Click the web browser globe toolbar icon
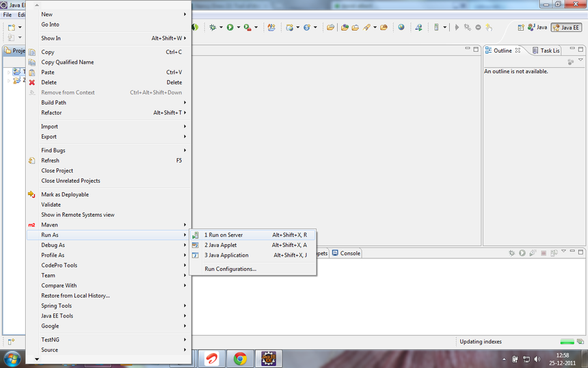Image resolution: width=588 pixels, height=368 pixels. 401,27
